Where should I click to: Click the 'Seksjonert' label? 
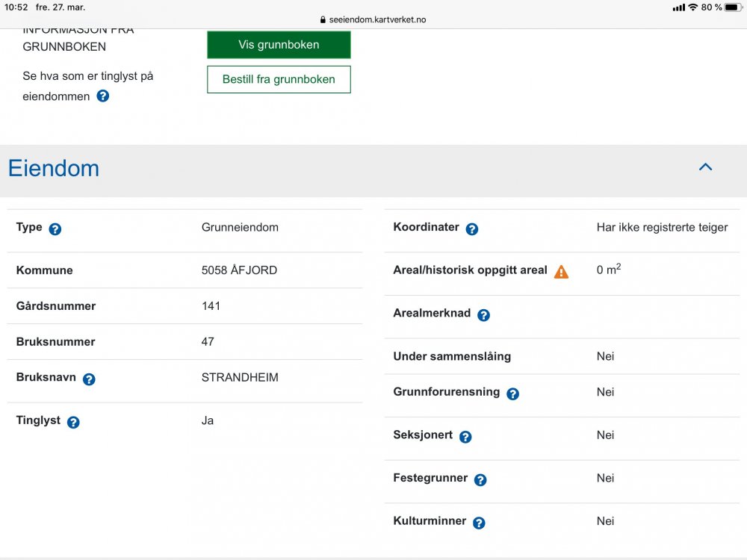click(x=423, y=435)
